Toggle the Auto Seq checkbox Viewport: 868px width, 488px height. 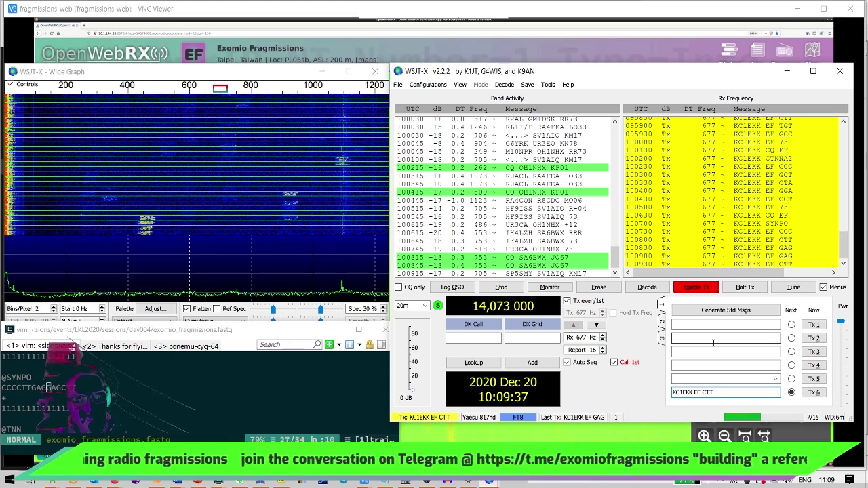567,362
